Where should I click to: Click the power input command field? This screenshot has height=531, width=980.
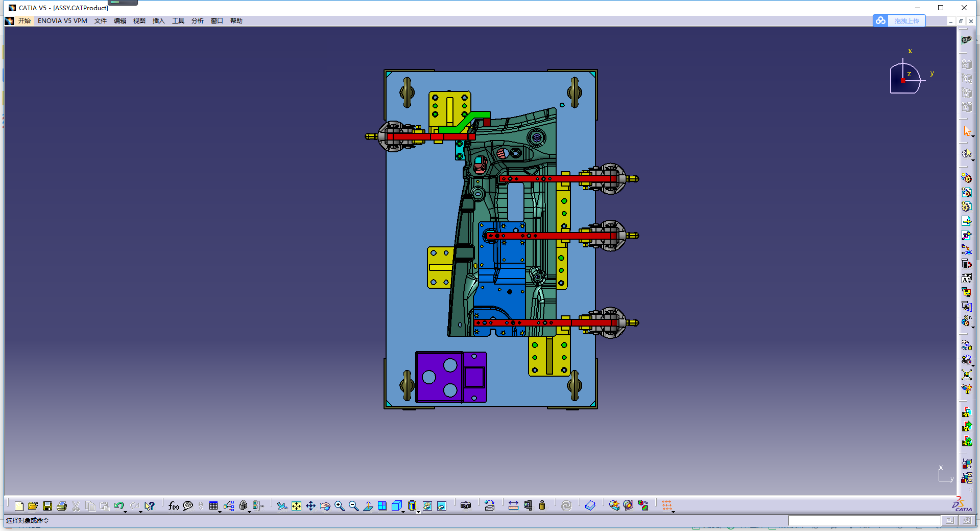tap(864, 521)
